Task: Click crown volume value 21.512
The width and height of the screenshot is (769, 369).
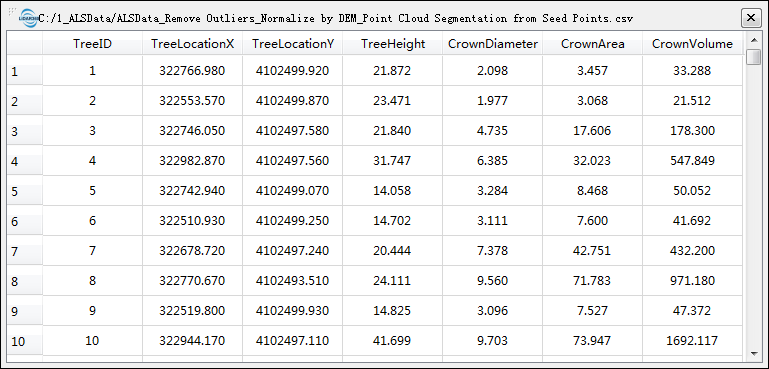Action: click(x=692, y=101)
